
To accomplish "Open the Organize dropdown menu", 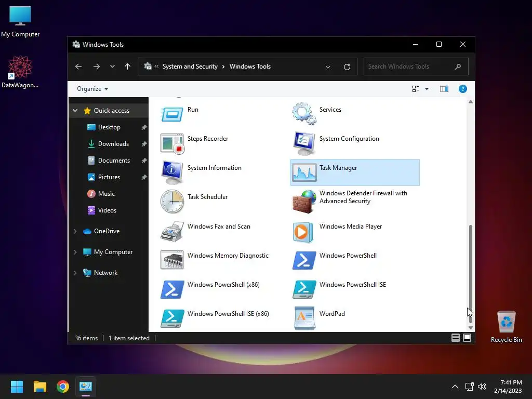I will 92,89.
